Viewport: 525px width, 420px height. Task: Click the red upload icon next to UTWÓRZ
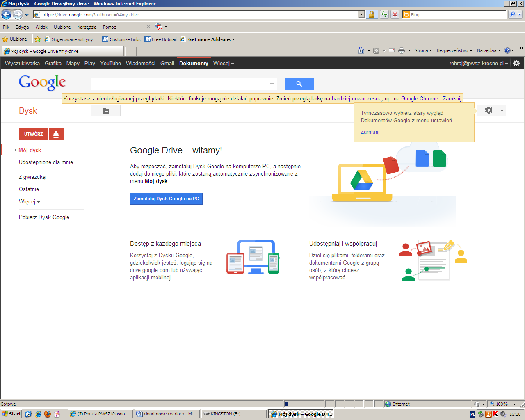[56, 134]
